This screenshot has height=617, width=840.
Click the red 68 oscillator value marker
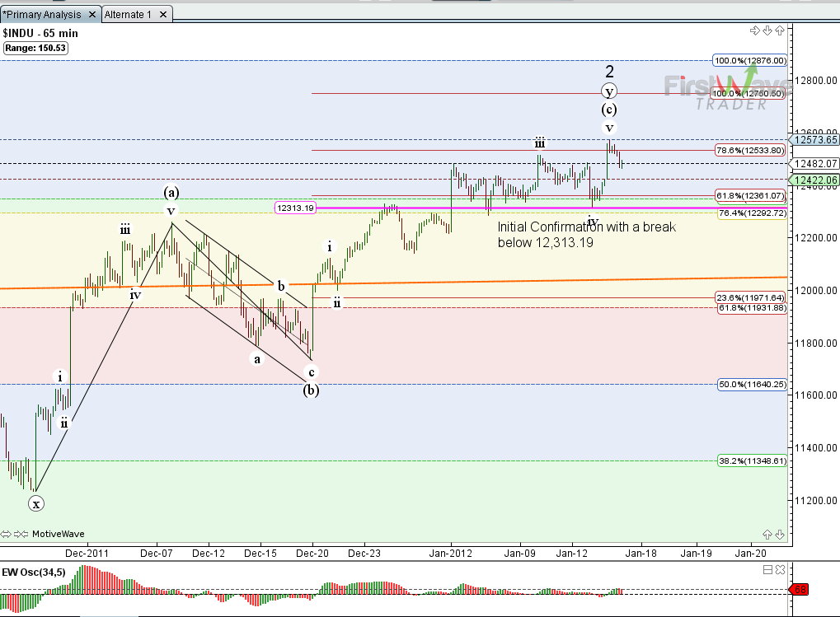tap(798, 589)
